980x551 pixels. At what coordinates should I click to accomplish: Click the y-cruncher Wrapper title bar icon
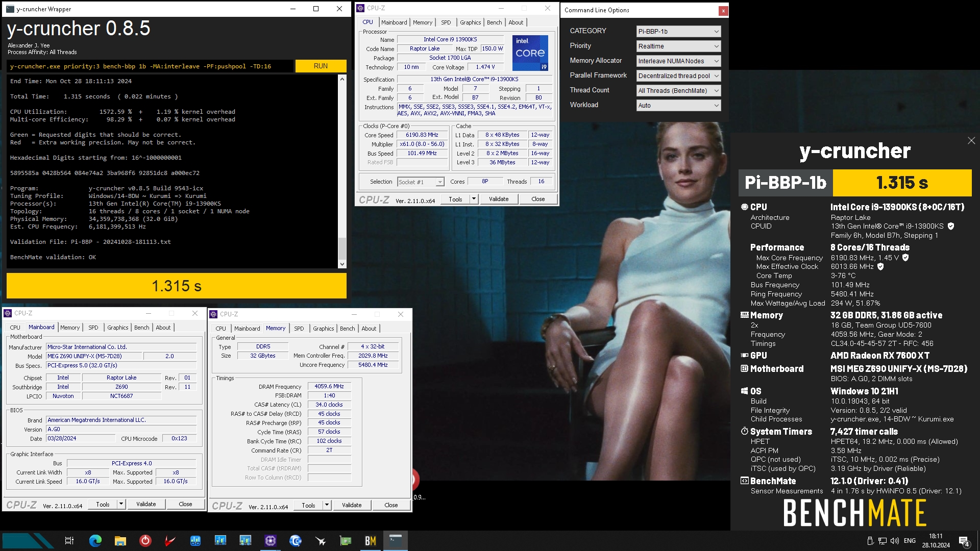coord(10,9)
